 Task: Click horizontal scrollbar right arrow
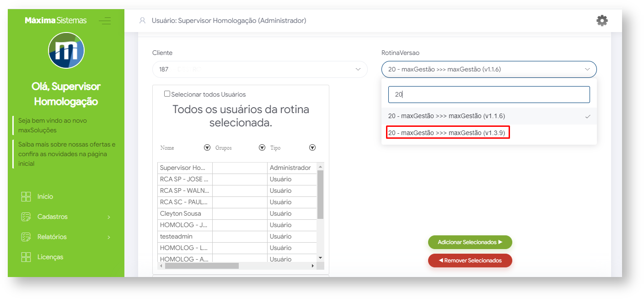click(x=313, y=266)
